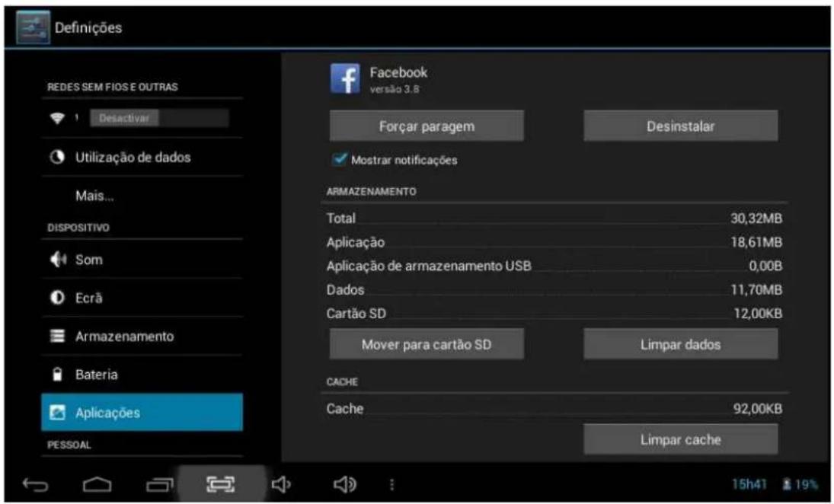Tap the Wi-Fi signal icon
The width and height of the screenshot is (834, 504).
[x=57, y=118]
